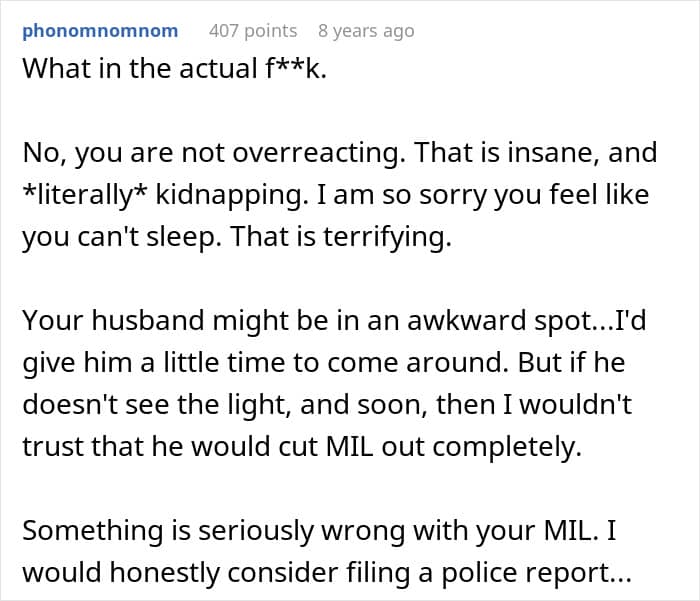Click the 'Something is seriously wrong' line
The height and width of the screenshot is (601, 700).
[319, 531]
